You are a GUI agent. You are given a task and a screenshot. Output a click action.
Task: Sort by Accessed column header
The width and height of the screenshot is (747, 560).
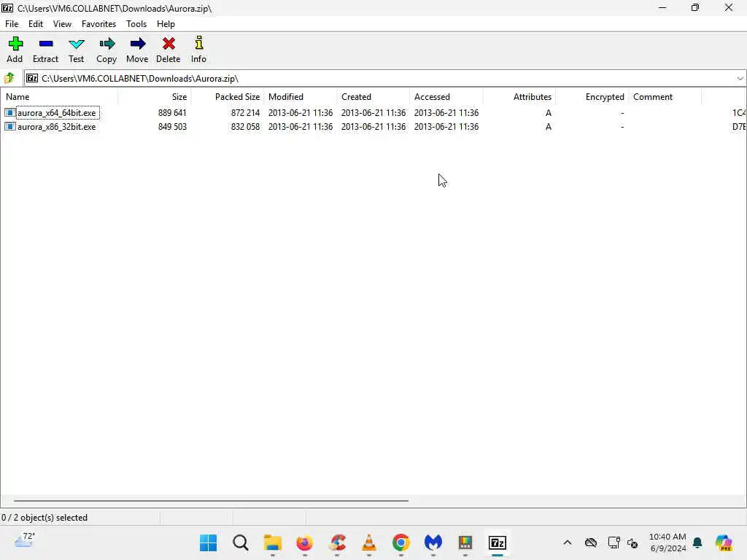coord(446,97)
